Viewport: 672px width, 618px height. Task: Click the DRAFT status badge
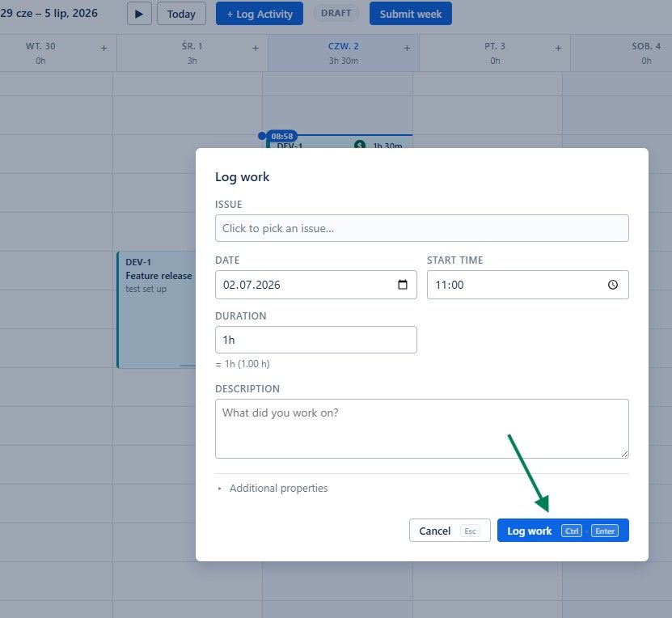pos(336,13)
